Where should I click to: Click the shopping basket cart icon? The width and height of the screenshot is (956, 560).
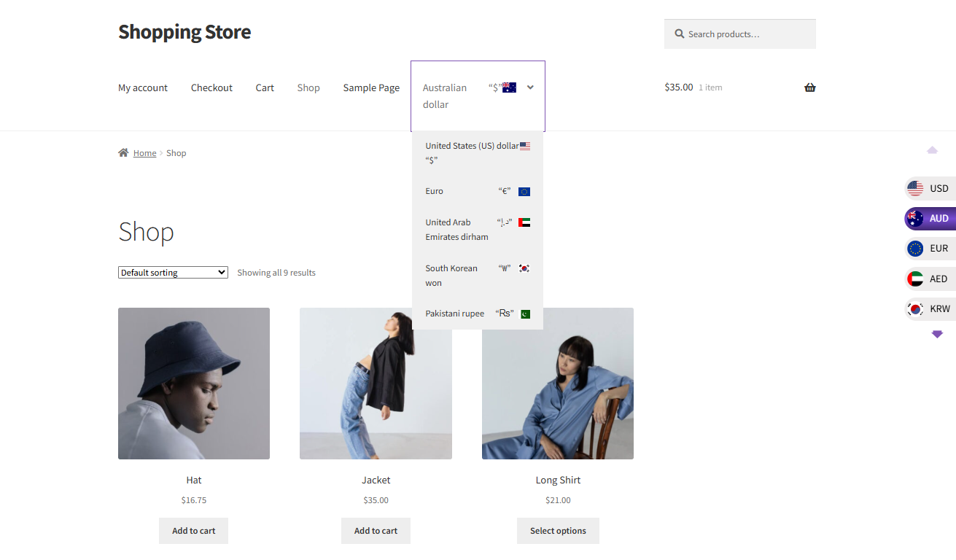[x=809, y=87]
